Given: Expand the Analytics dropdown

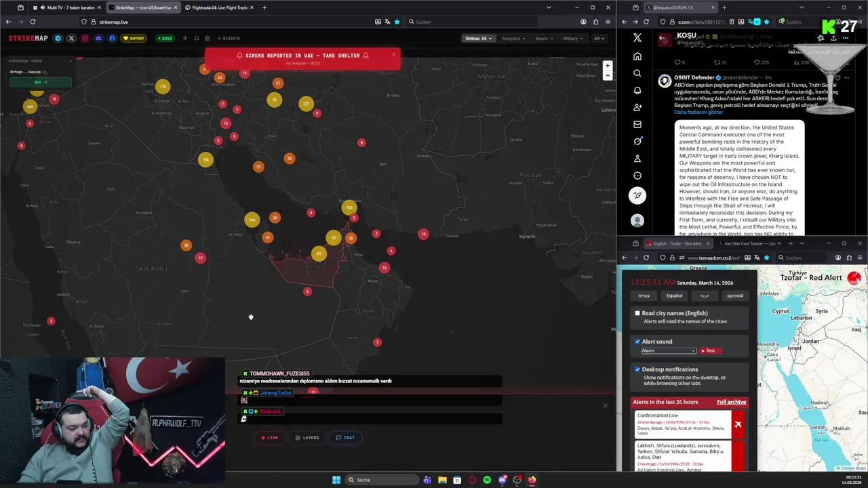Looking at the screenshot, I should tap(513, 38).
